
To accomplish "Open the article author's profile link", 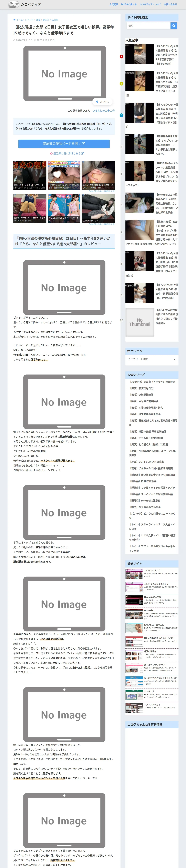I will tap(104, 111).
